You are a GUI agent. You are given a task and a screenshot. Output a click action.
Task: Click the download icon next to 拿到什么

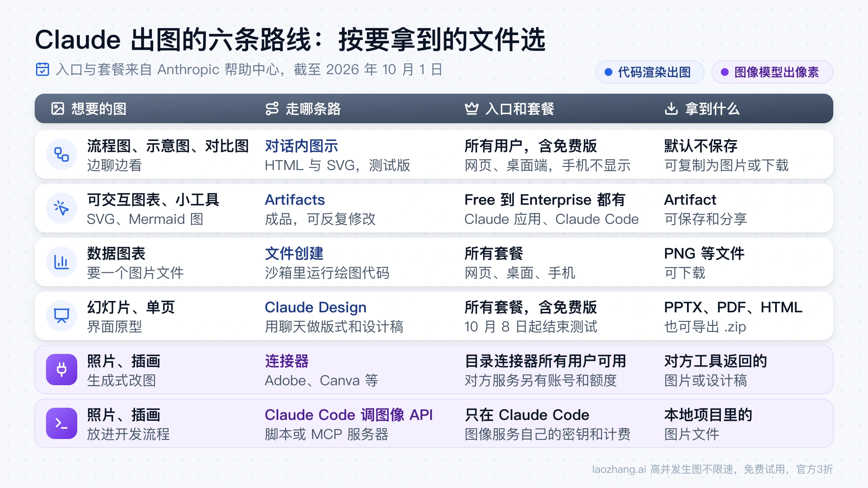tap(671, 108)
